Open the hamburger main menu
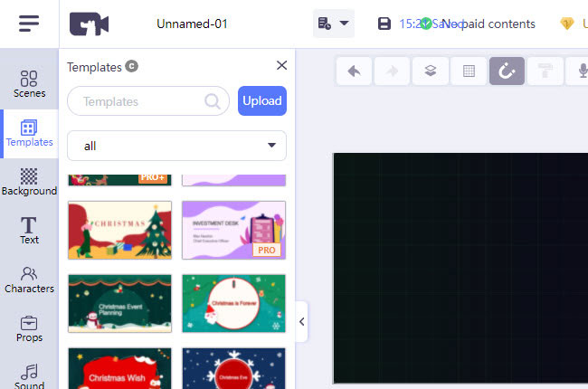Screen dimensions: 588x389 29,24
